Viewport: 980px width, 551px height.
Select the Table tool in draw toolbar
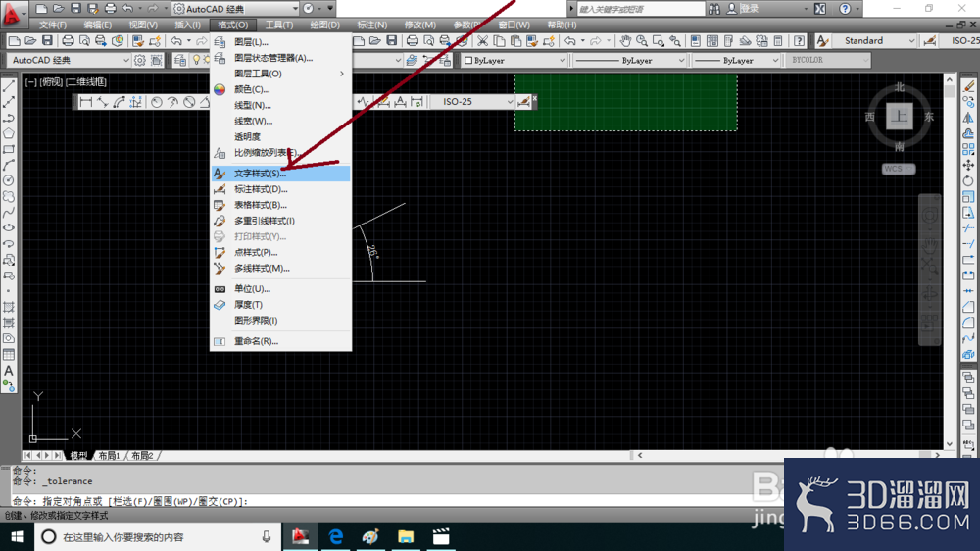click(x=9, y=355)
